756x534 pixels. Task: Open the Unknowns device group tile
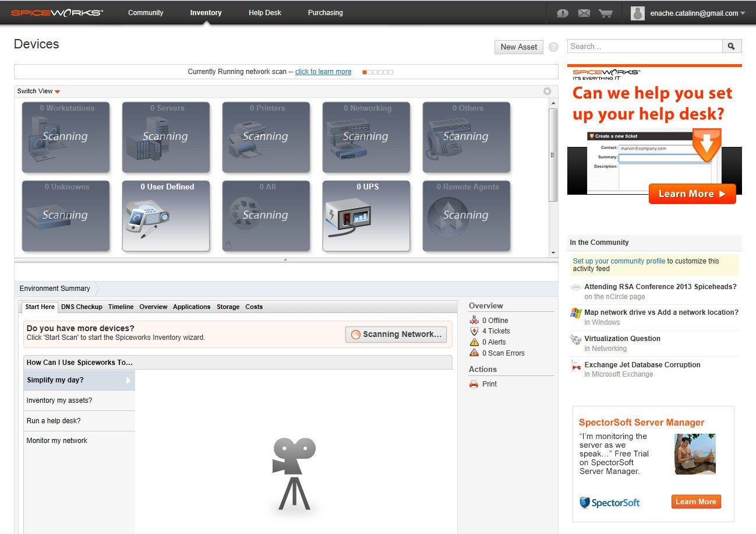point(66,216)
